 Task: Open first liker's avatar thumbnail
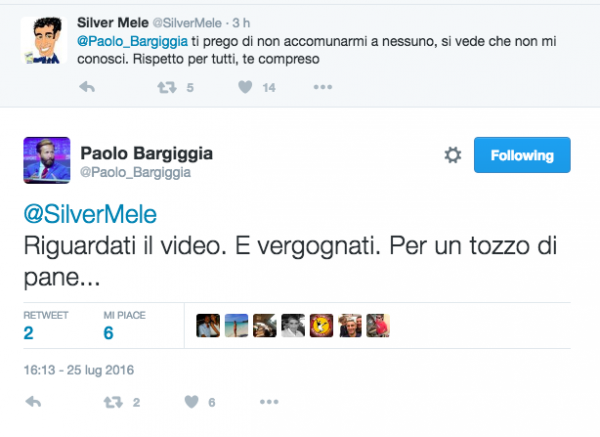click(208, 326)
